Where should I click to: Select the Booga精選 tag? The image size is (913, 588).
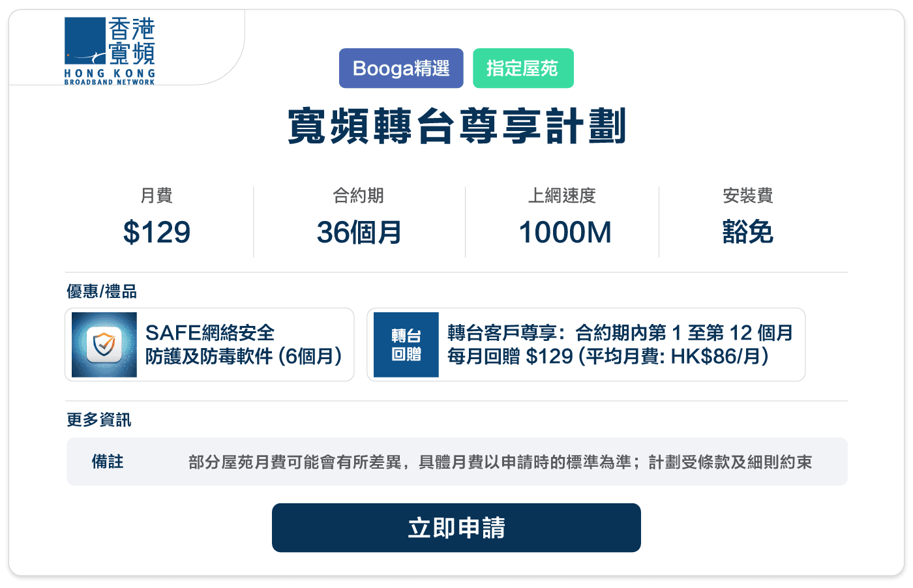401,68
